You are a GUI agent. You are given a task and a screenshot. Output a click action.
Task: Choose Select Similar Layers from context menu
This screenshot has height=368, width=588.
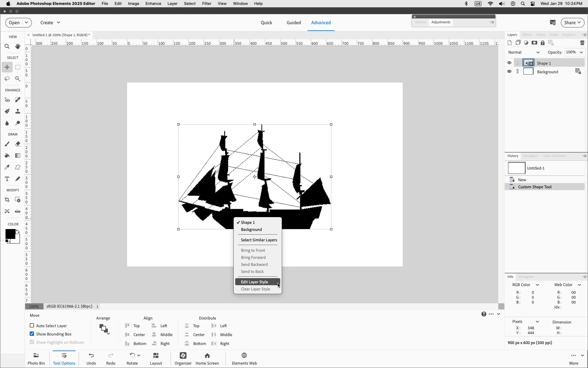click(259, 240)
